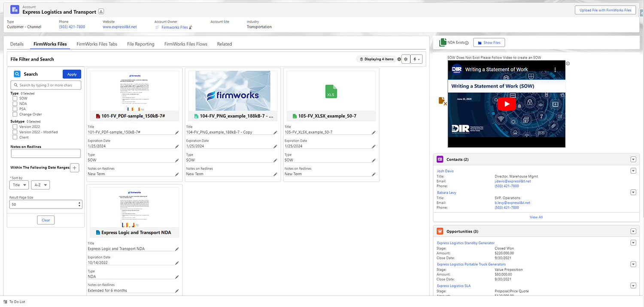Switch to the File Reporting tab
The height and width of the screenshot is (307, 644).
coord(140,44)
